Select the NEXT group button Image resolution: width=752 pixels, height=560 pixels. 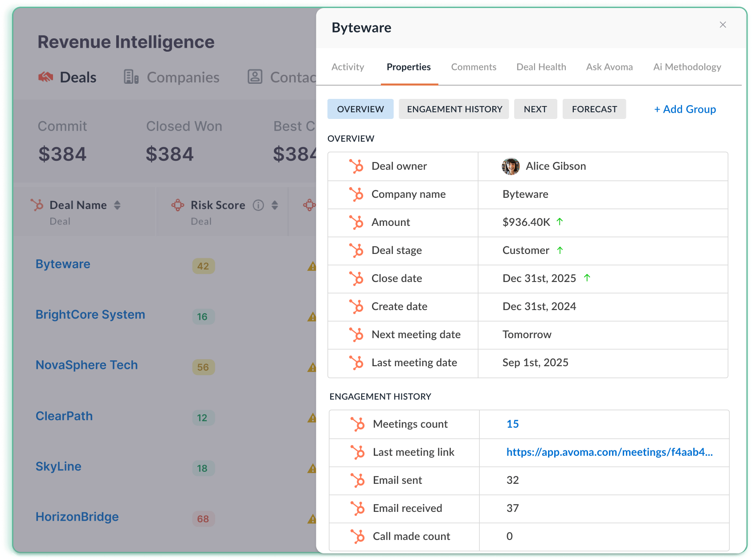[535, 109]
